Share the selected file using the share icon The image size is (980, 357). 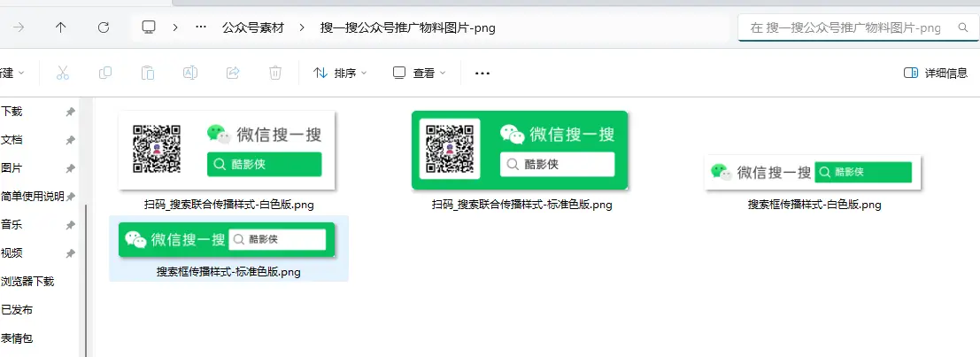[x=233, y=74]
